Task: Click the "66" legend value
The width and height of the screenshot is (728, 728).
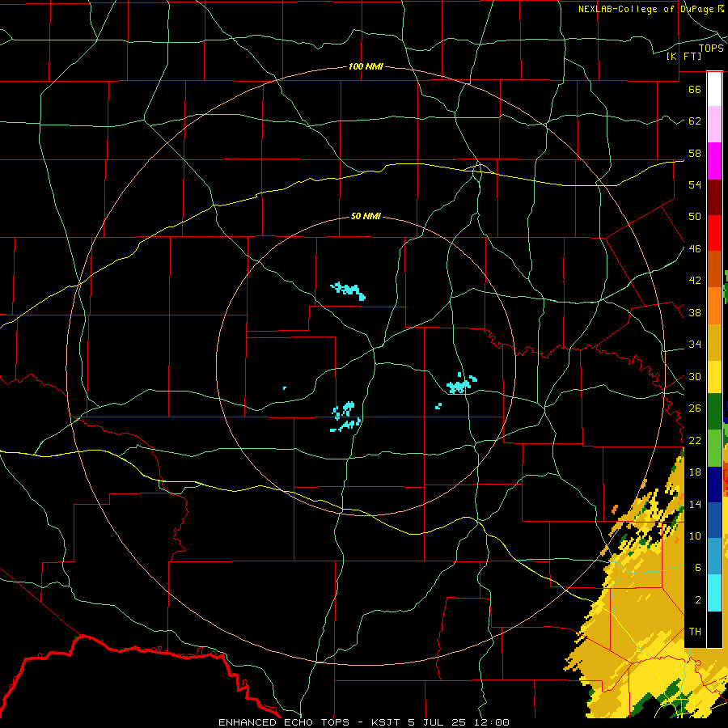Action: (x=695, y=89)
